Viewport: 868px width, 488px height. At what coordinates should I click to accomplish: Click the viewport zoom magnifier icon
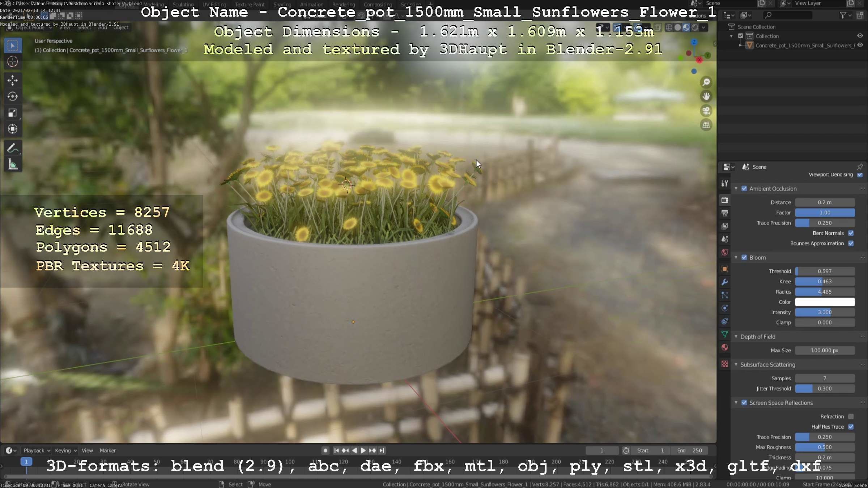click(x=706, y=82)
